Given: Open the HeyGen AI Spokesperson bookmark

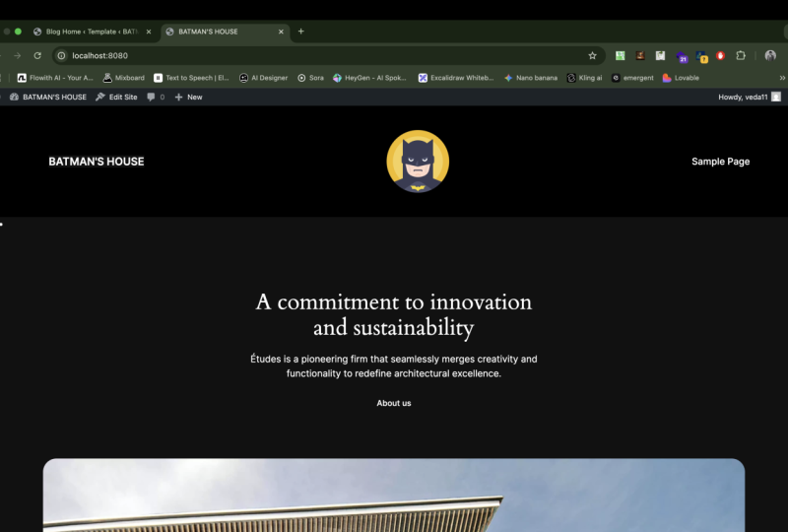Looking at the screenshot, I should 370,78.
